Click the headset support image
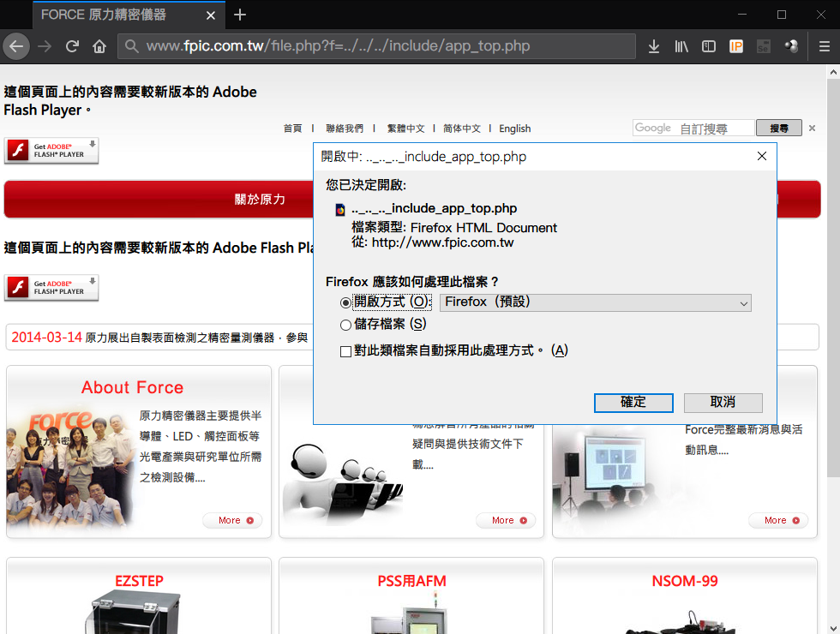Viewport: 840px width, 634px height. pos(343,483)
